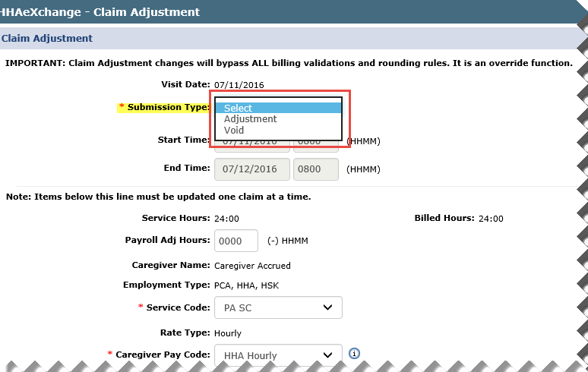Click the IMPORTANT warning message text
Screen dimensions: 588x372
[289, 62]
